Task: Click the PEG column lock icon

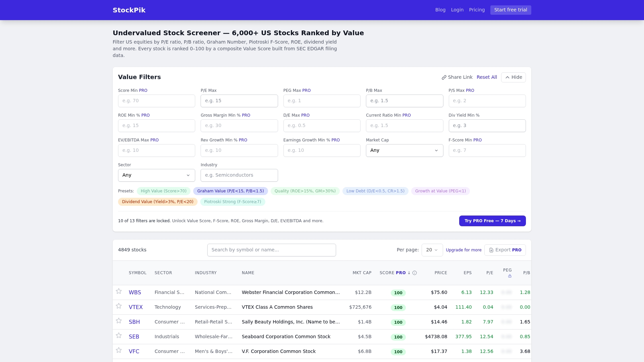Action: point(510,276)
